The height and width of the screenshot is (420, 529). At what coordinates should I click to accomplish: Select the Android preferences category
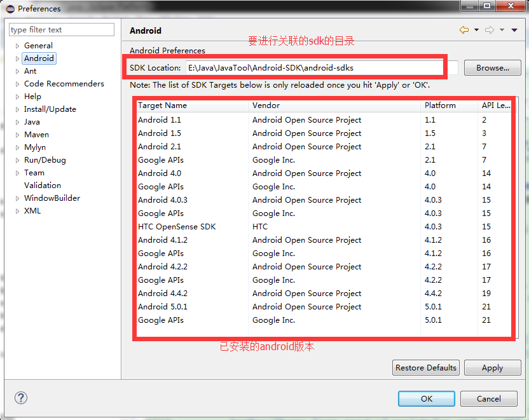click(x=39, y=58)
